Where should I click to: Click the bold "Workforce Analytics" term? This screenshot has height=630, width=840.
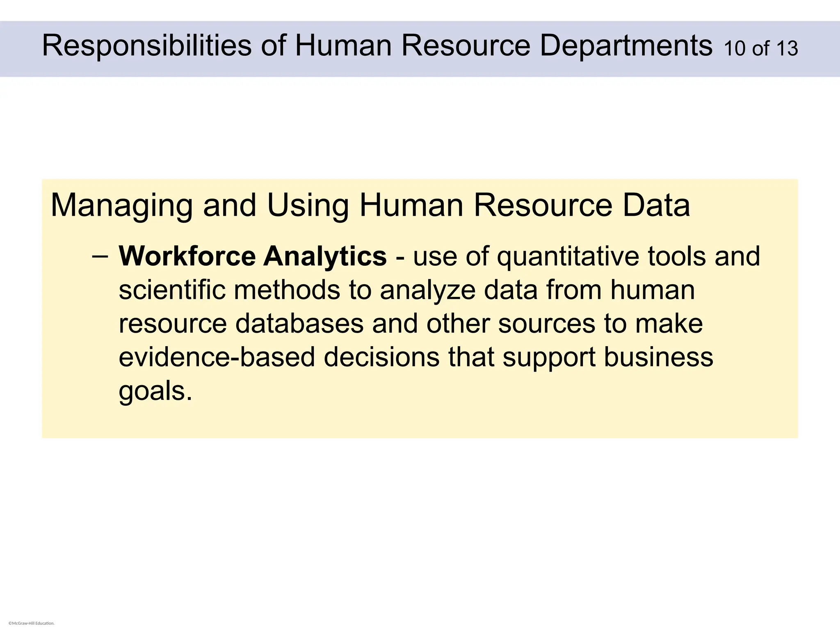(253, 256)
